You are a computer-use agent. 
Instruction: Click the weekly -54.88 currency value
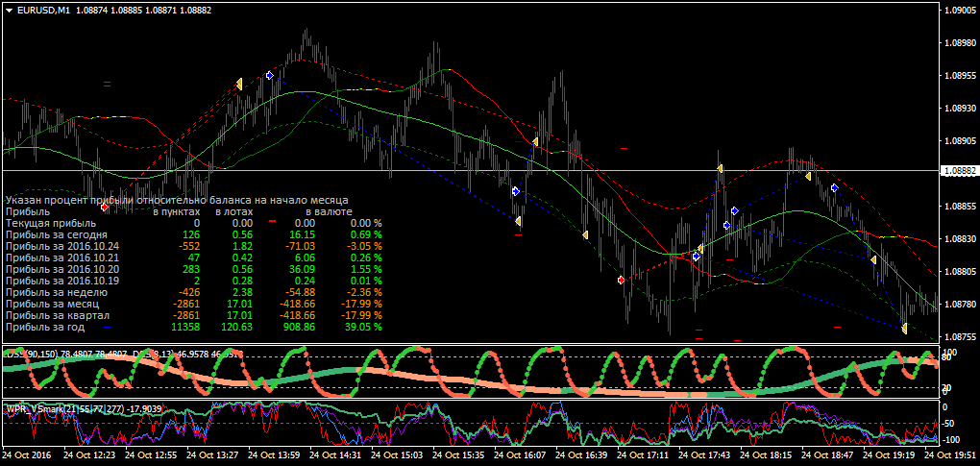click(x=301, y=292)
